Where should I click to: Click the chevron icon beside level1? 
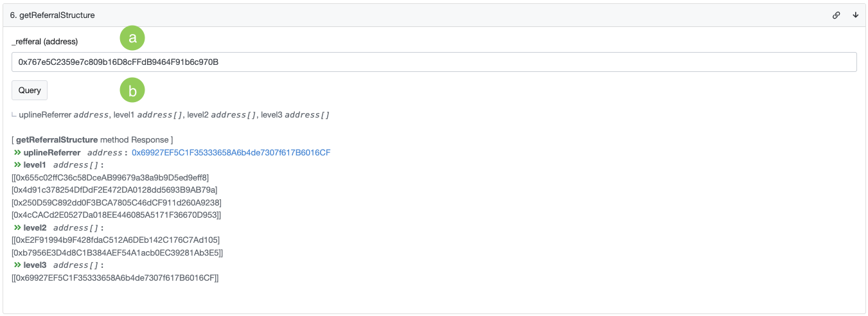(17, 165)
